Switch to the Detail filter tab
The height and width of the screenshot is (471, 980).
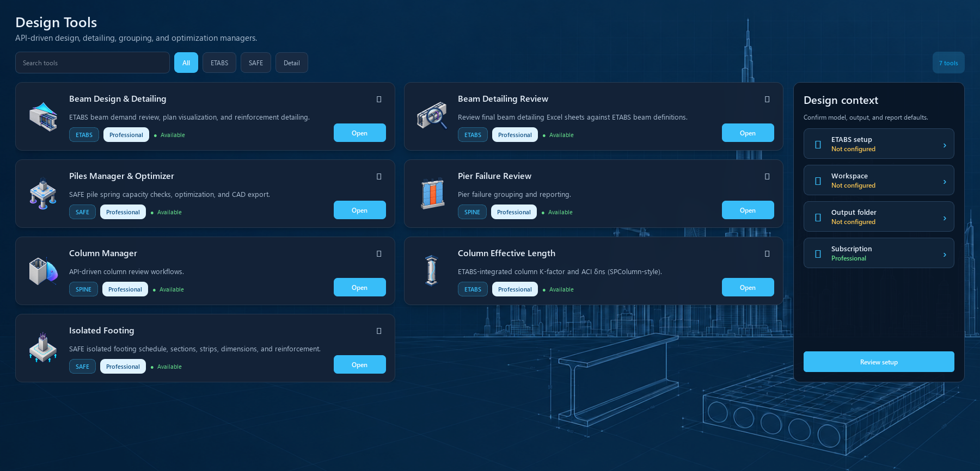(x=292, y=63)
